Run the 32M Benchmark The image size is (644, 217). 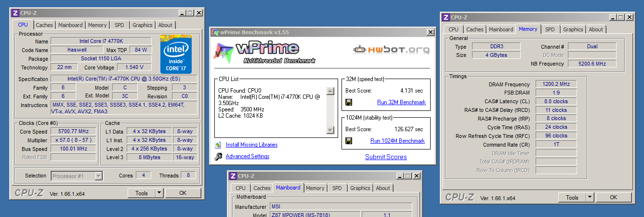[401, 102]
